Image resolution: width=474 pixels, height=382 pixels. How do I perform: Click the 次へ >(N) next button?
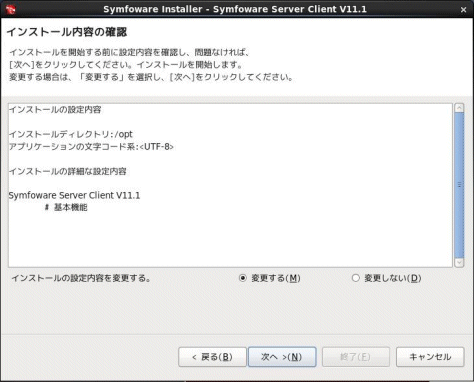point(282,357)
